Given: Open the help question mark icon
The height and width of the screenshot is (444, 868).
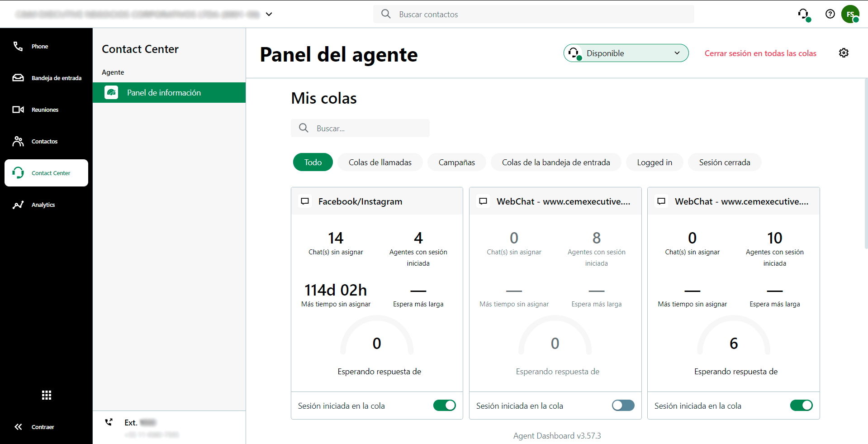Looking at the screenshot, I should click(830, 14).
